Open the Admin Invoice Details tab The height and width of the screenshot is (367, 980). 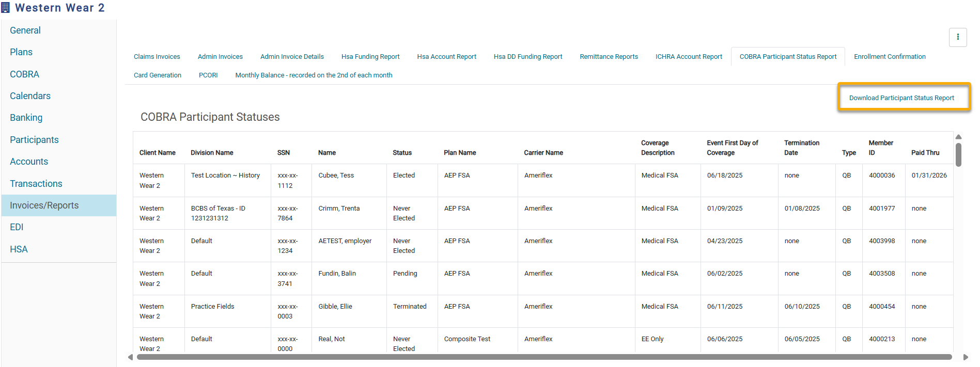292,57
